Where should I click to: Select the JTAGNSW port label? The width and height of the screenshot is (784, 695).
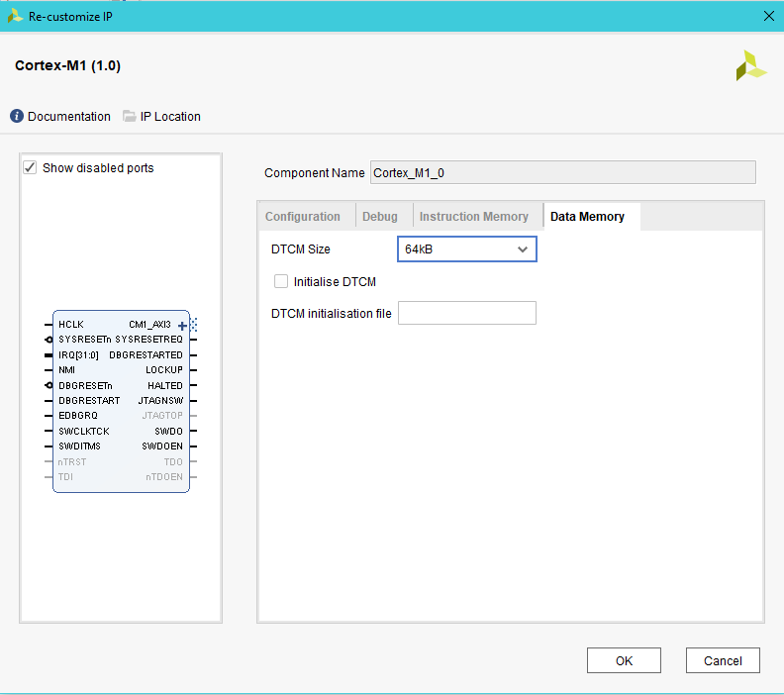coord(160,401)
